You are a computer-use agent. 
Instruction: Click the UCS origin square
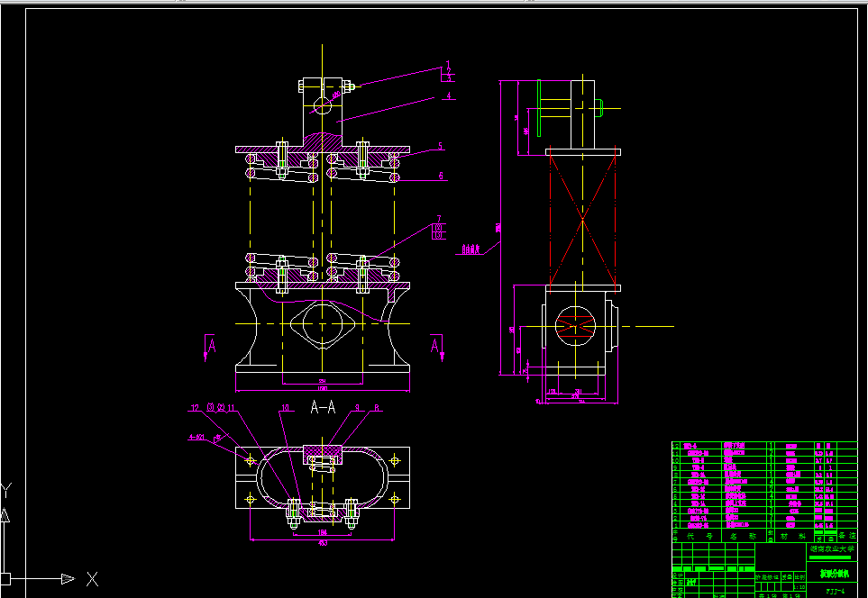(x=5, y=580)
